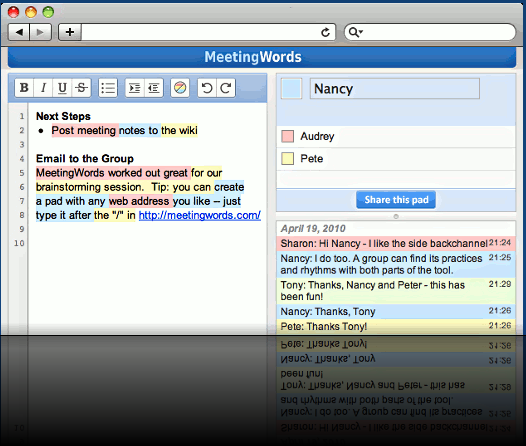Image resolution: width=526 pixels, height=446 pixels.
Task: Click Nancy's 'Thanks, Tony' chat message
Action: point(396,312)
